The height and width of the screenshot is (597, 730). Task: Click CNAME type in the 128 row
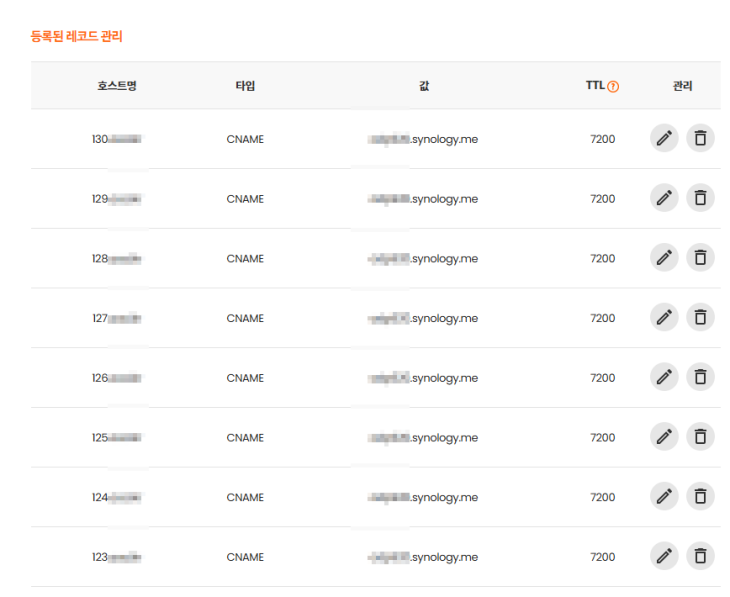[x=245, y=258]
